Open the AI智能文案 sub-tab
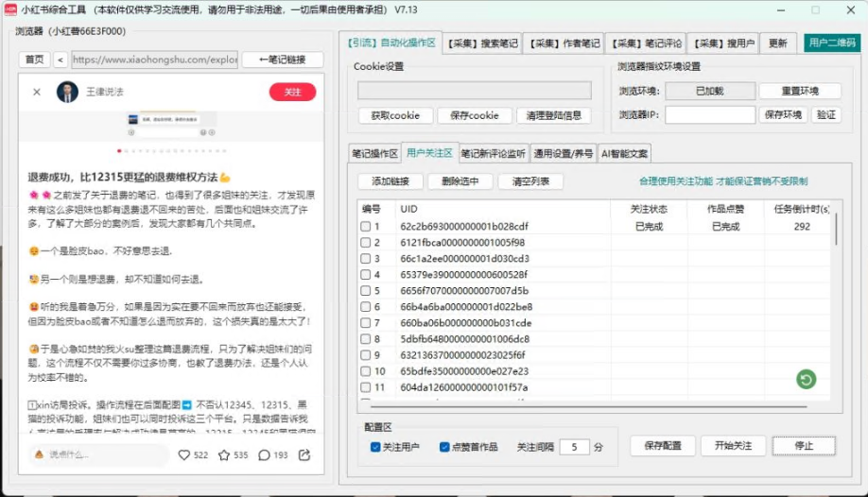868x497 pixels. [x=624, y=153]
